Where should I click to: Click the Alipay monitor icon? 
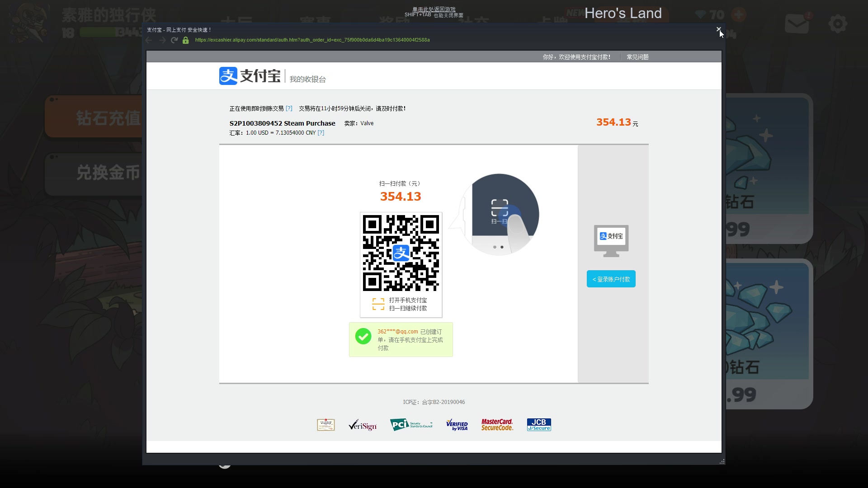click(x=611, y=241)
